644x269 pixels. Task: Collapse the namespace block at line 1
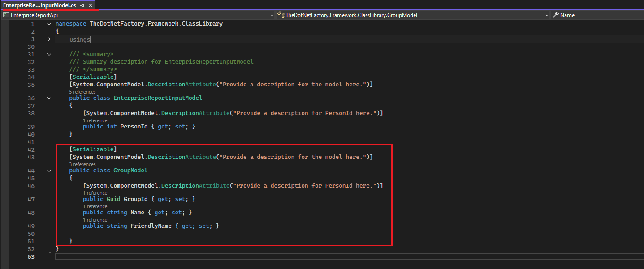49,24
